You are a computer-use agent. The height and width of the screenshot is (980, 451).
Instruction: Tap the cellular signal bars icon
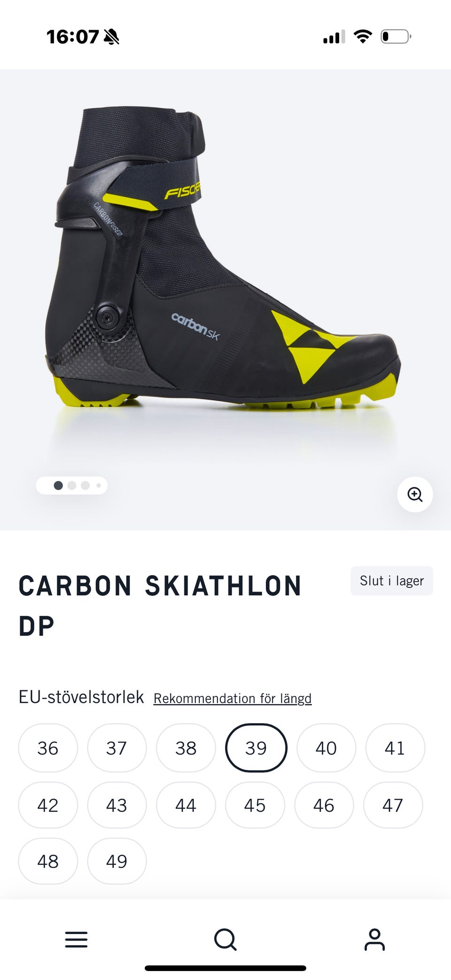pos(334,37)
